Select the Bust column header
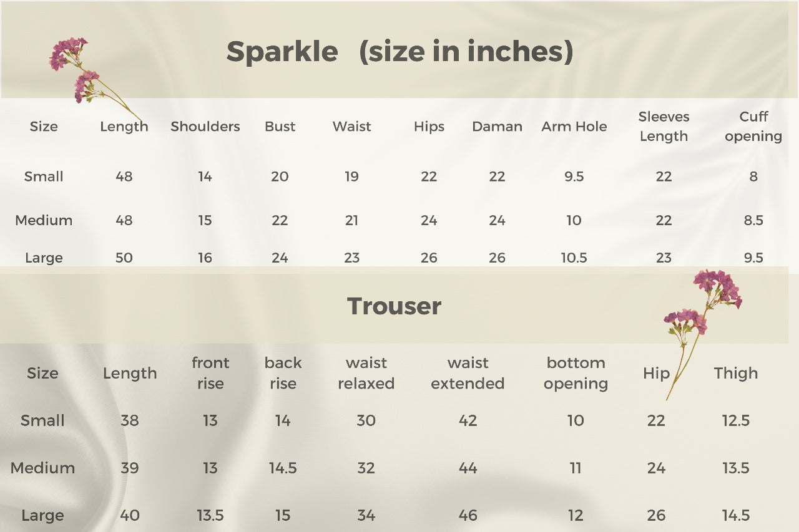This screenshot has width=799, height=532. [280, 127]
